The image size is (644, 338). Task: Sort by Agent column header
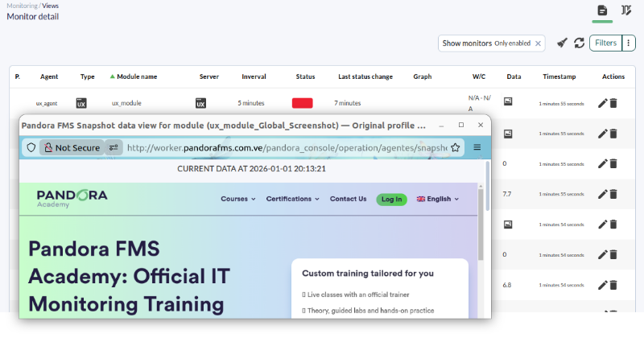(x=49, y=76)
